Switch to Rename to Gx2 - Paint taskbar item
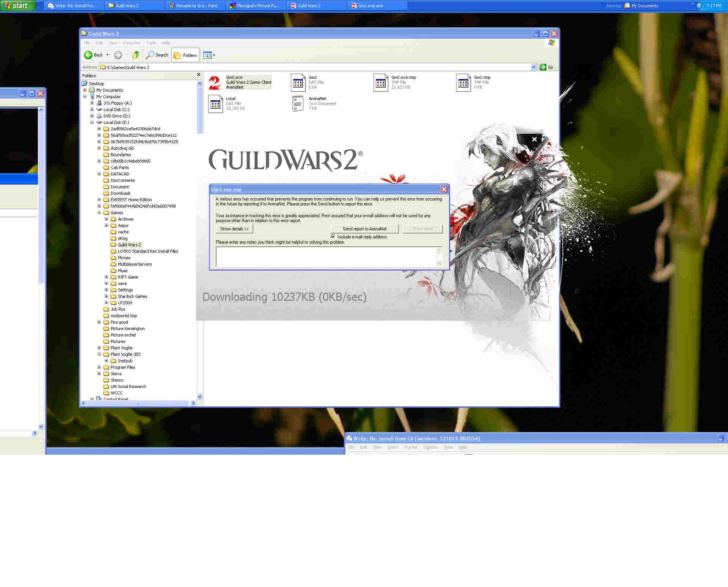 195,6
